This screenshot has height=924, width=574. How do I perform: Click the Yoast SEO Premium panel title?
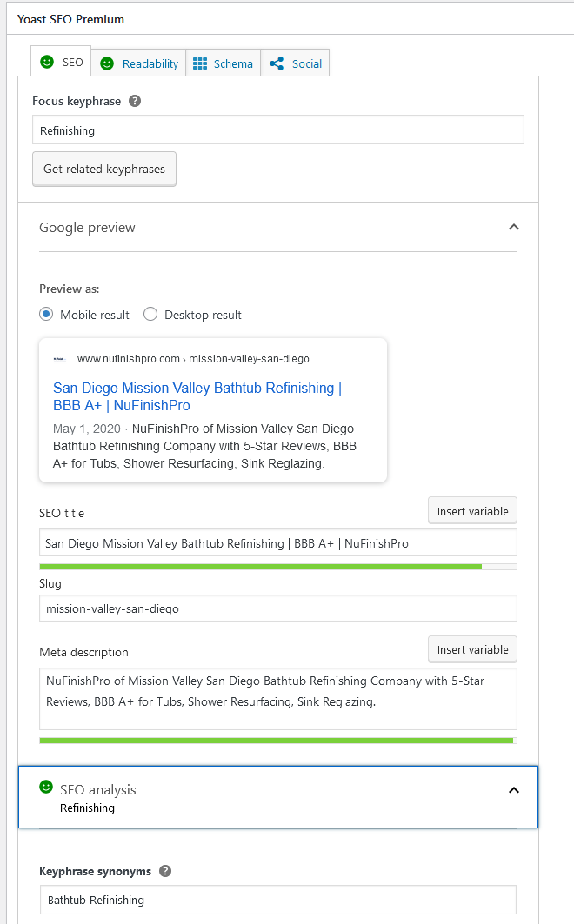pyautogui.click(x=70, y=19)
